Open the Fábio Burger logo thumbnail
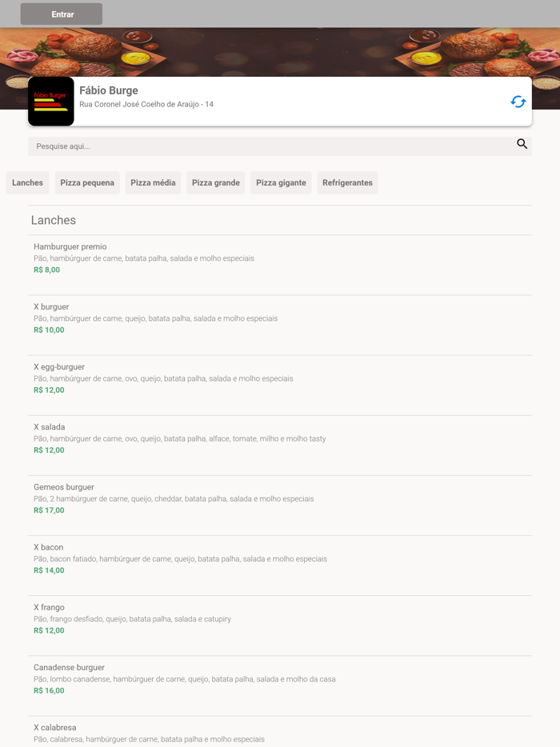The width and height of the screenshot is (560, 747). tap(51, 102)
